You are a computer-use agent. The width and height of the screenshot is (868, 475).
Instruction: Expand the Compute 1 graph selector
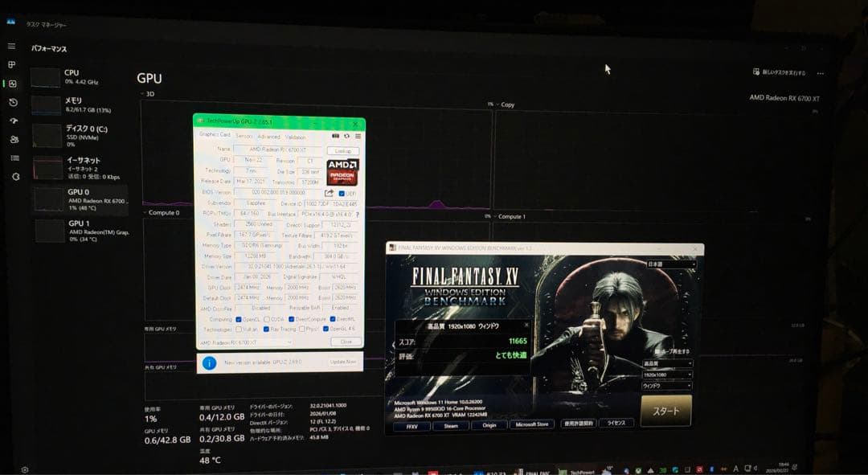(510, 216)
